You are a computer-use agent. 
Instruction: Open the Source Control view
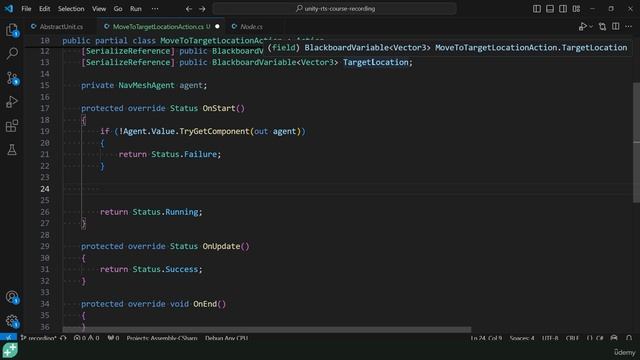[x=12, y=78]
